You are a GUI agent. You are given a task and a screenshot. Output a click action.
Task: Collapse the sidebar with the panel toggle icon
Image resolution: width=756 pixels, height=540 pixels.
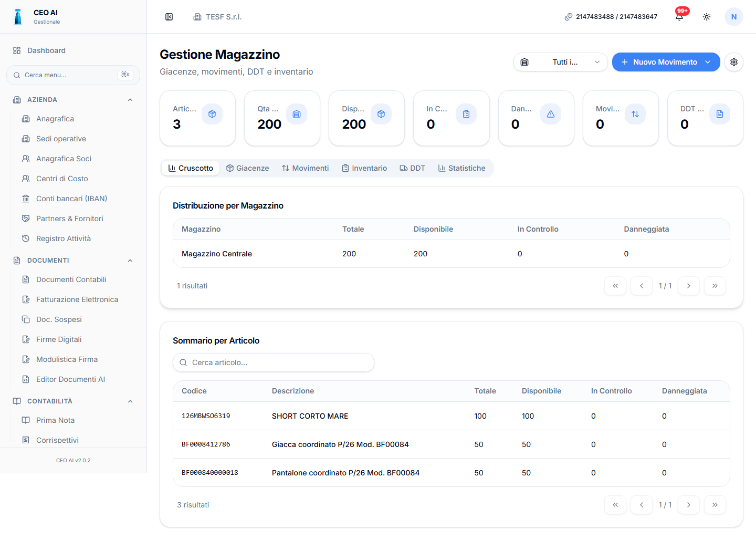(169, 17)
